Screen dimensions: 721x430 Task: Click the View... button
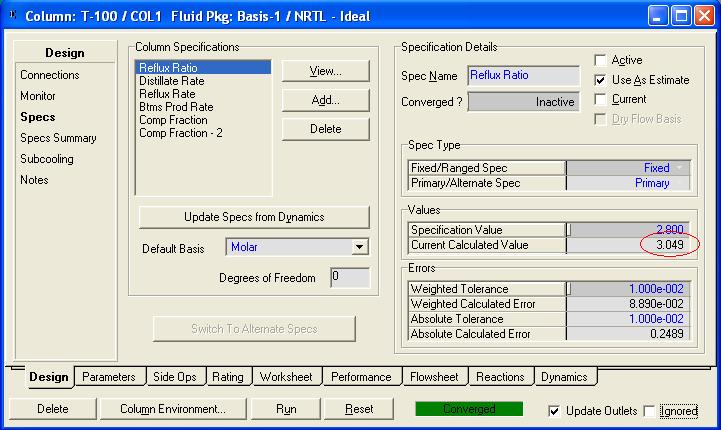[325, 71]
